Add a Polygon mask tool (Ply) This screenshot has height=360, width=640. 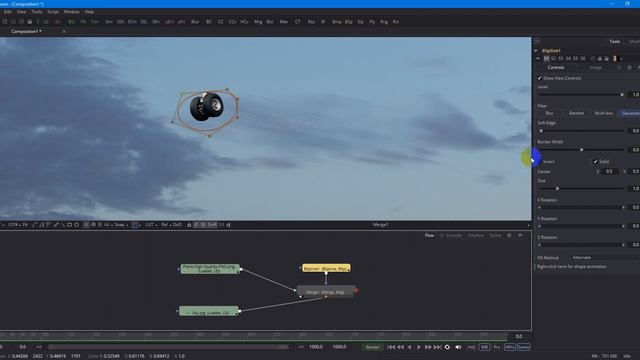coord(372,22)
